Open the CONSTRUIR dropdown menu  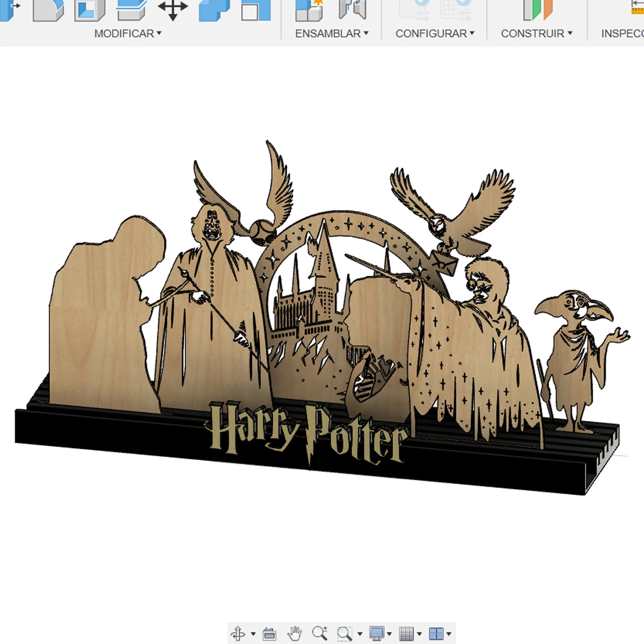[537, 33]
